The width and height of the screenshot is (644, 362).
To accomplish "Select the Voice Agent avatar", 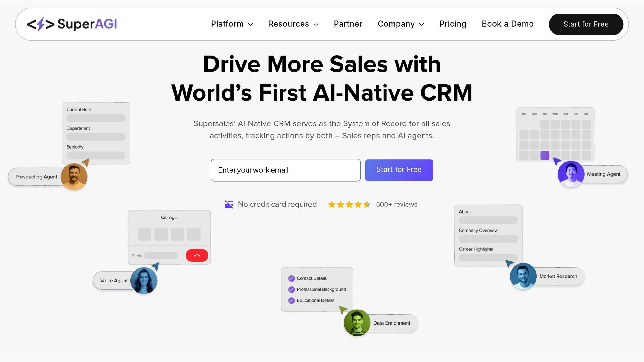I will (144, 281).
